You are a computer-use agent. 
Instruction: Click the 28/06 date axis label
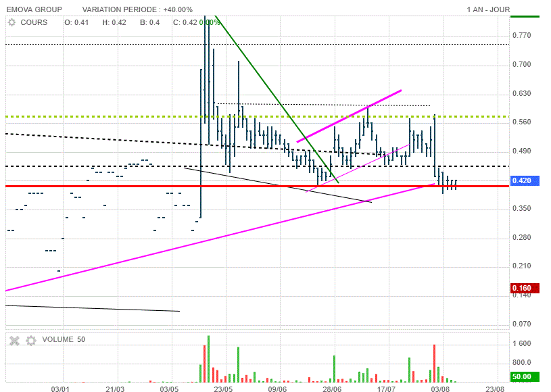[332, 389]
